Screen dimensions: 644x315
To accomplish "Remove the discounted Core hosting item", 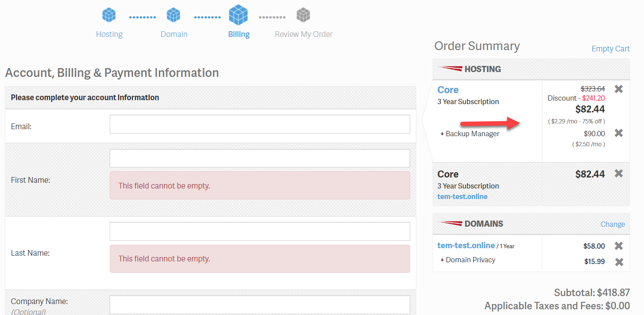I will [619, 89].
